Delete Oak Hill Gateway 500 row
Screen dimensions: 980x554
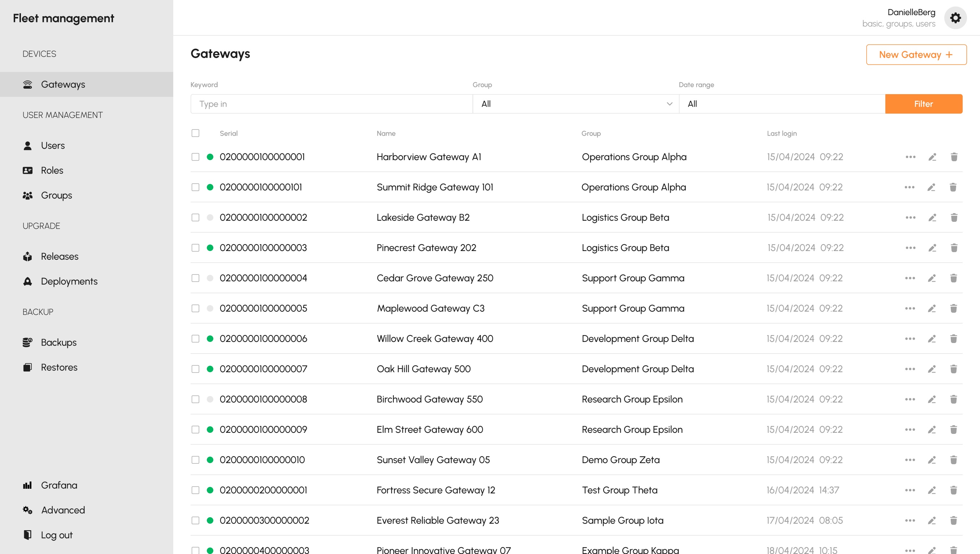(953, 369)
